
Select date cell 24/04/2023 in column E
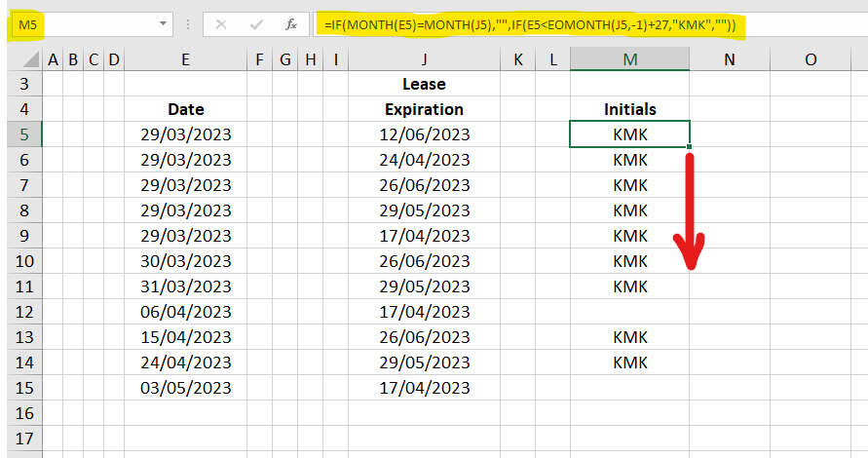(185, 363)
